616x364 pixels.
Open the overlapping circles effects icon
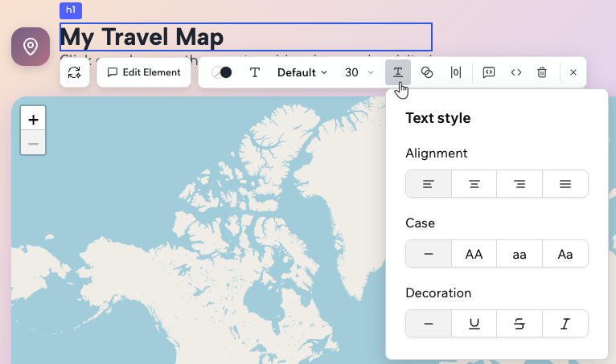coord(427,72)
